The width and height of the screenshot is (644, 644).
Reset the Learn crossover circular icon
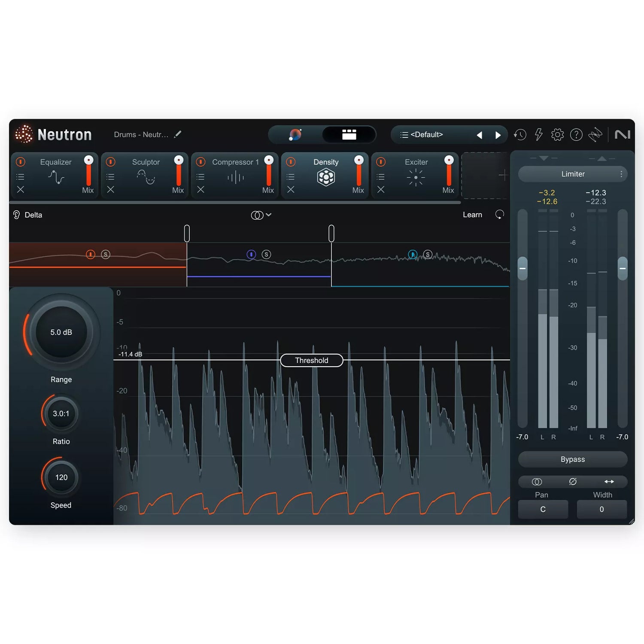(x=499, y=215)
